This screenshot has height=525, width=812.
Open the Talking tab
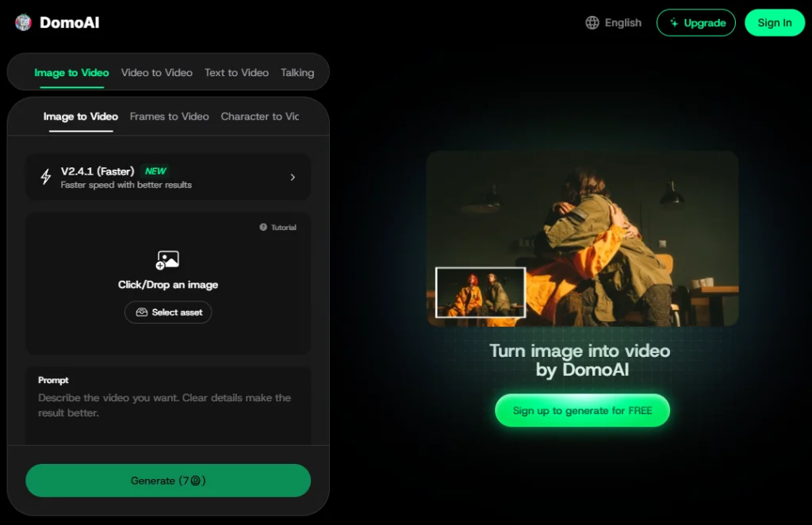297,73
